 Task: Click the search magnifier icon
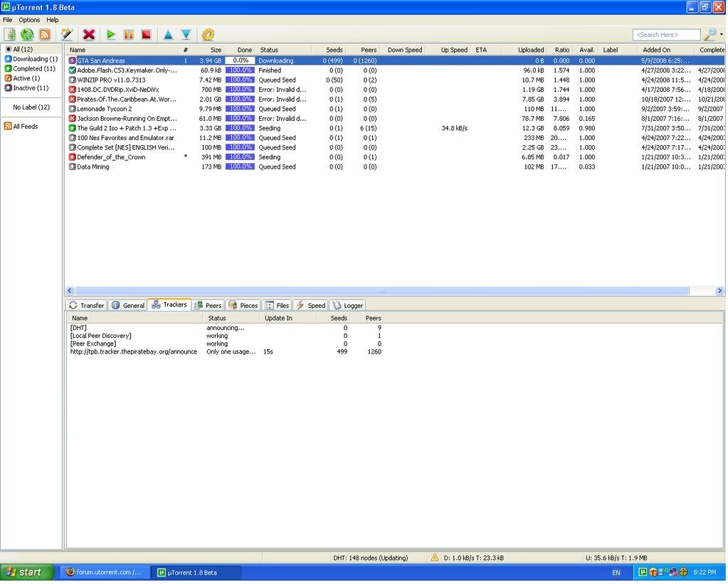[x=710, y=34]
